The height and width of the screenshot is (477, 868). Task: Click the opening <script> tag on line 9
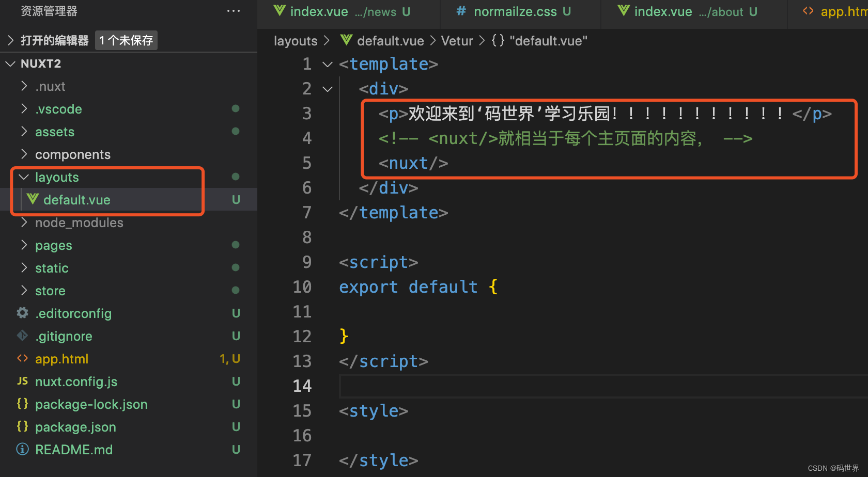(x=379, y=262)
